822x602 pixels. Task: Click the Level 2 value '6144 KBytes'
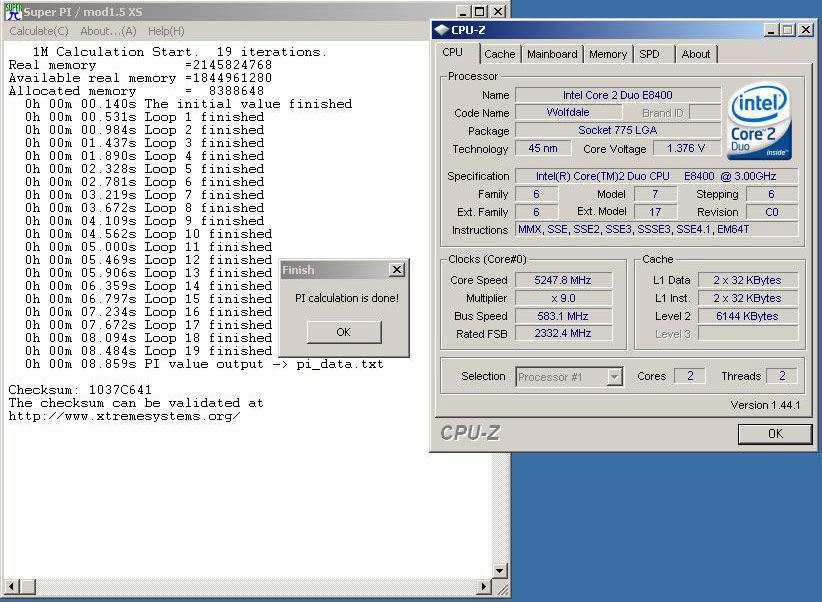click(748, 316)
